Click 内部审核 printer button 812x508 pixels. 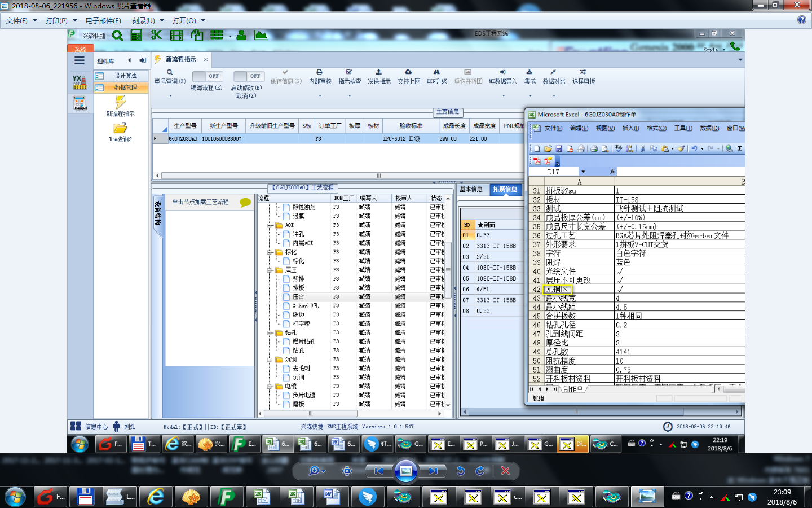pos(320,77)
